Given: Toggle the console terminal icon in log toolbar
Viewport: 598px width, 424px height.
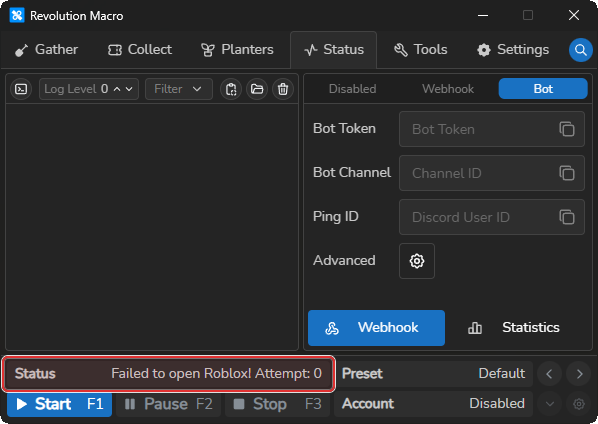Looking at the screenshot, I should click(21, 89).
